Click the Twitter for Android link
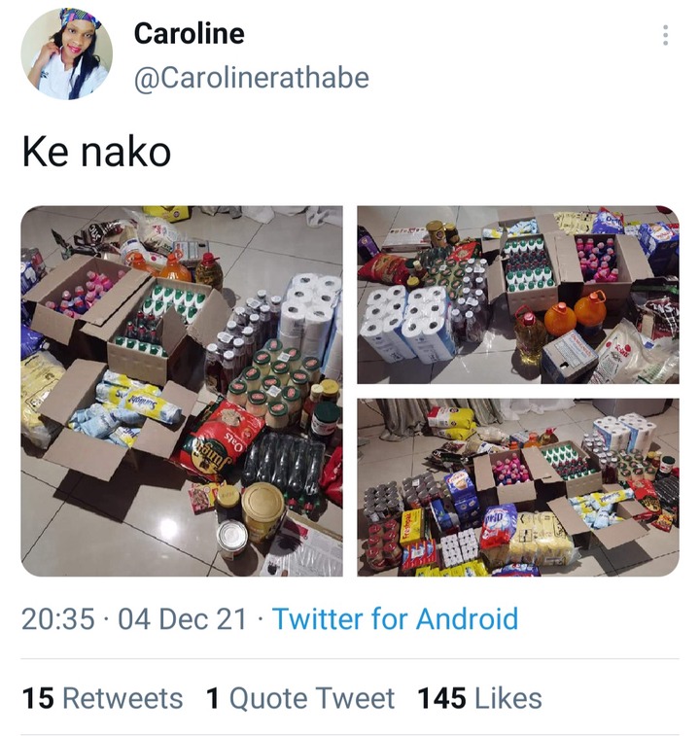The image size is (700, 736). point(396,618)
